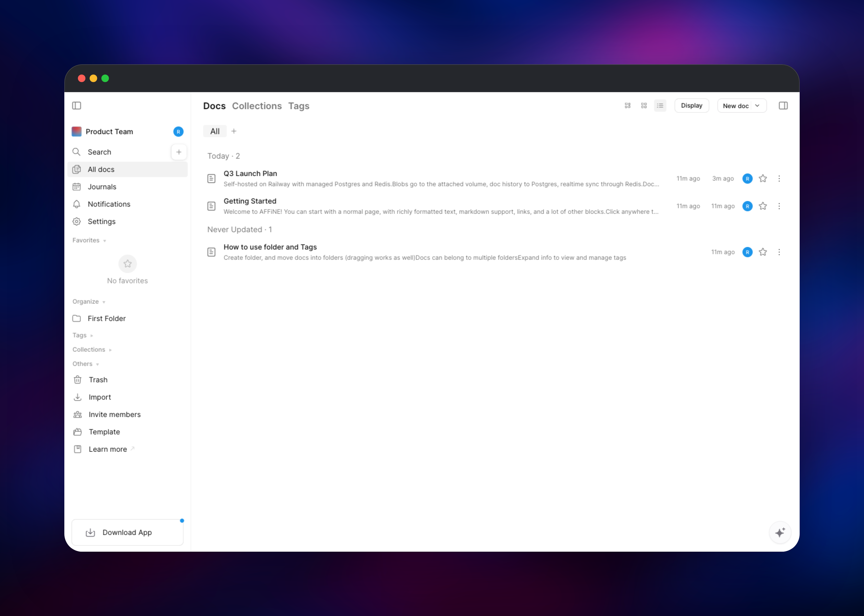Expand the First Folder item
The height and width of the screenshot is (616, 864).
pos(127,319)
